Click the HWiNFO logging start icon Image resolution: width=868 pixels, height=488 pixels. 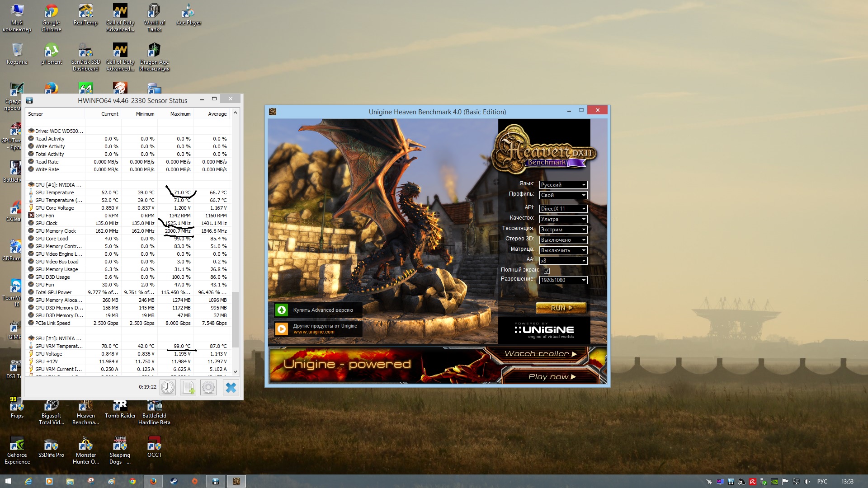(188, 388)
